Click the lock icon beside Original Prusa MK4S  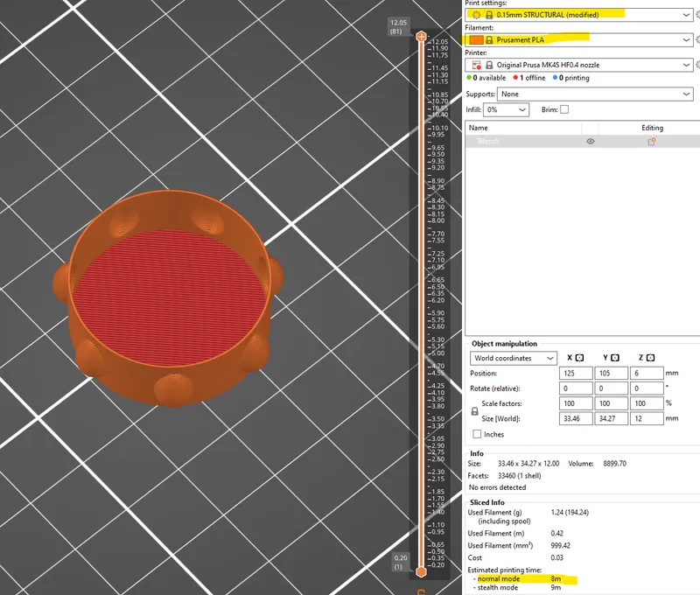pos(489,65)
